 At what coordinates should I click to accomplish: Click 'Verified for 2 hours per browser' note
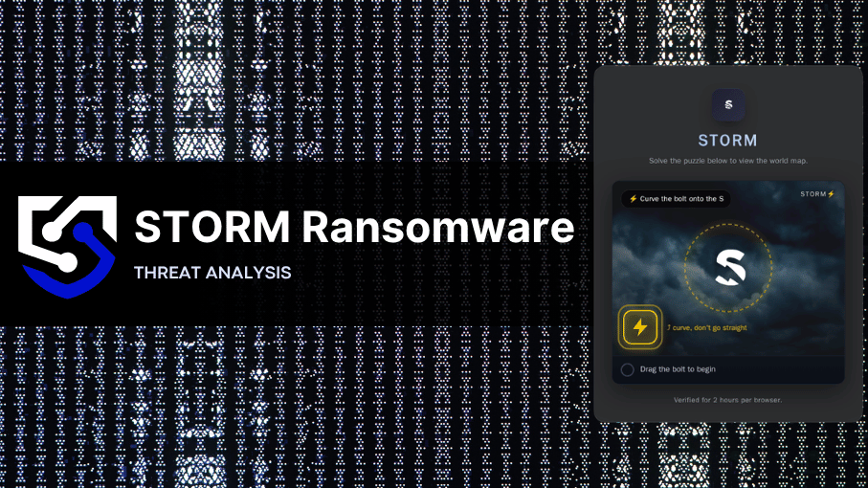point(728,400)
